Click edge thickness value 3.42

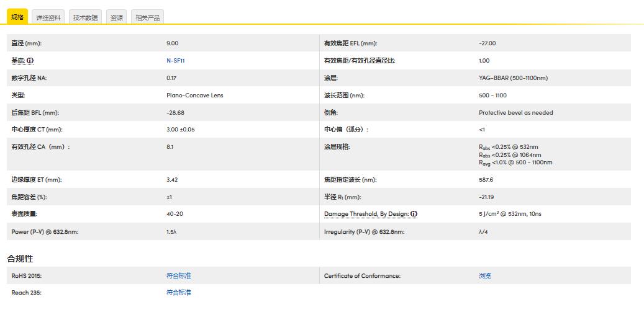click(172, 180)
